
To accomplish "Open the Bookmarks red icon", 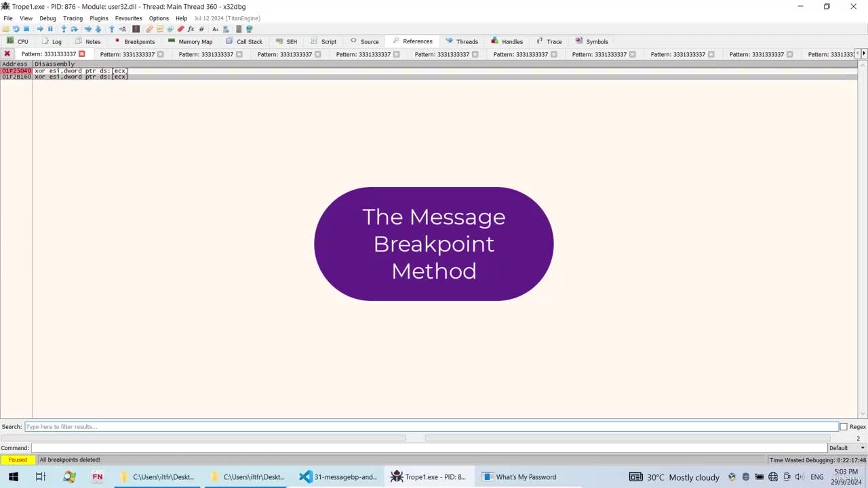I will pyautogui.click(x=180, y=29).
